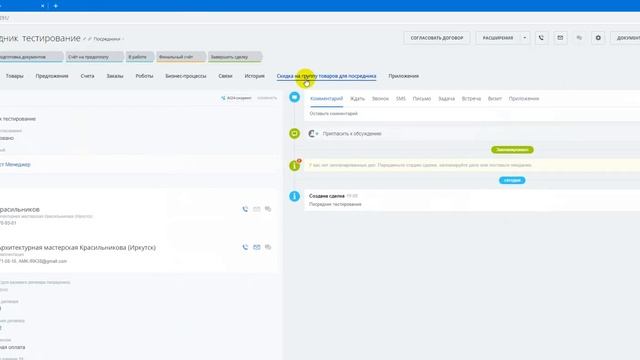Select the Комментарий timeline tab
Viewport: 640px width, 360px height.
click(x=326, y=98)
